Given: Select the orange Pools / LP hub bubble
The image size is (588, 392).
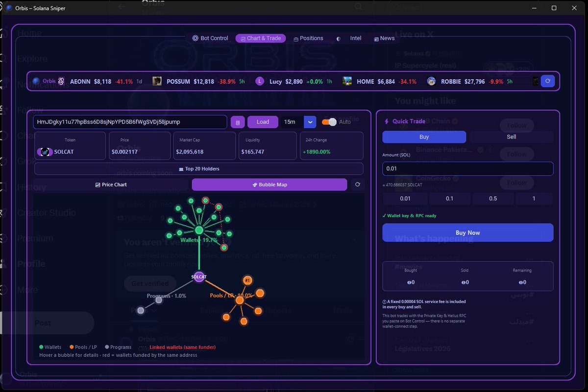Looking at the screenshot, I should tap(240, 300).
